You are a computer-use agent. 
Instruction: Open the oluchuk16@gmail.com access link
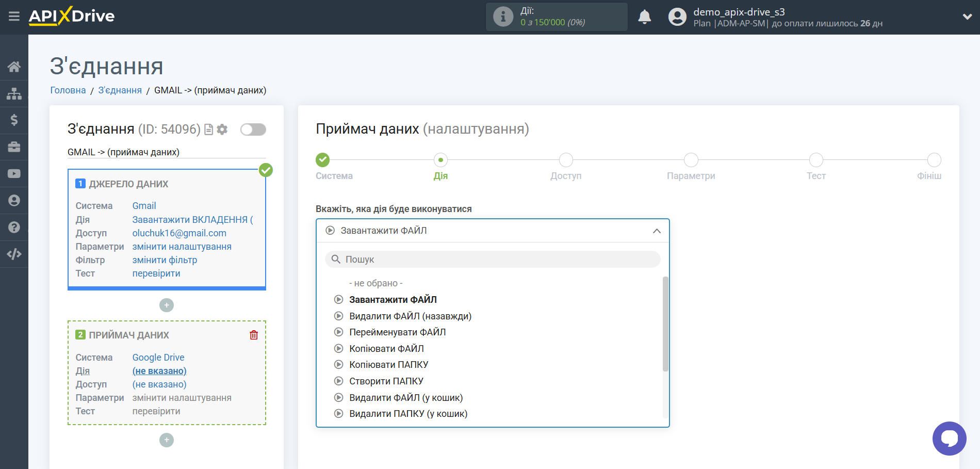(x=179, y=233)
